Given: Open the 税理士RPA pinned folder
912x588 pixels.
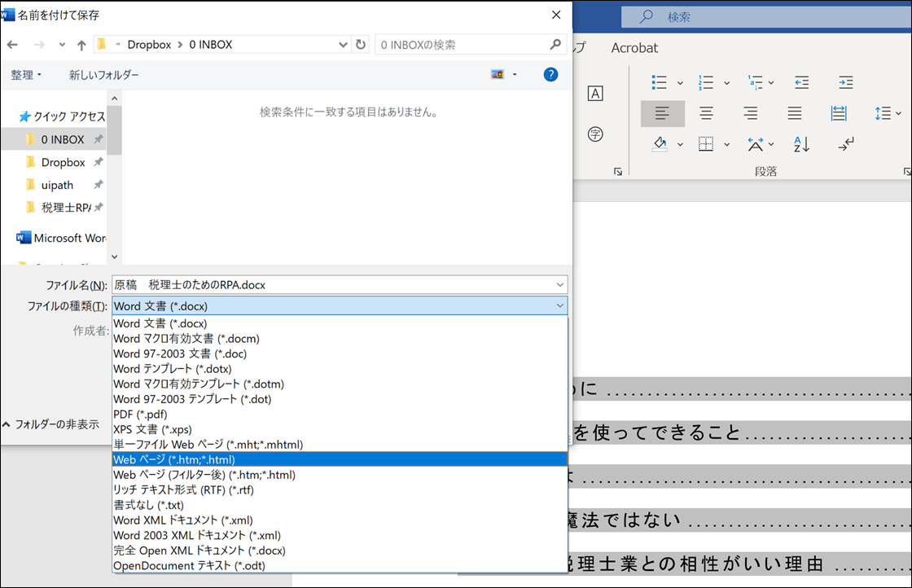Looking at the screenshot, I should (66, 208).
